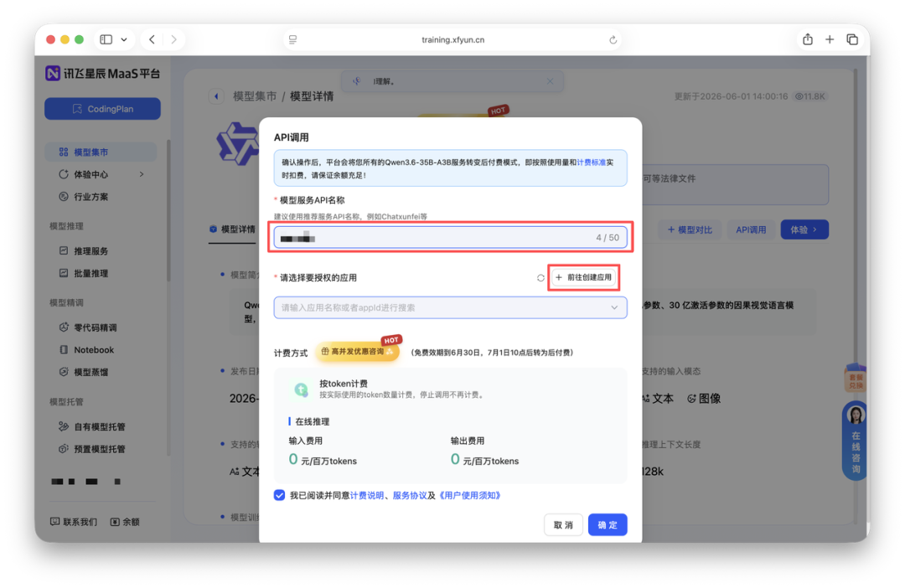Open the 《用户使用须知》 link
The image size is (905, 588).
[469, 495]
